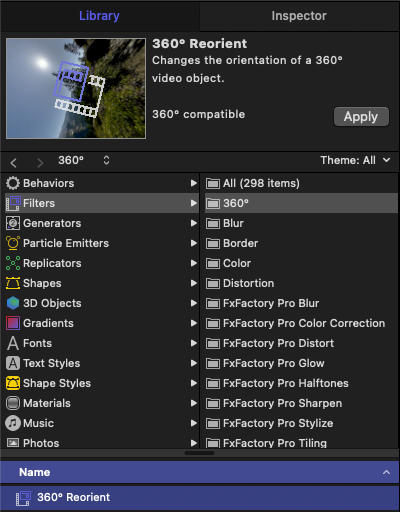Screen dimensions: 400x512
Task: Open the Theme: All dropdown
Action: click(x=355, y=160)
